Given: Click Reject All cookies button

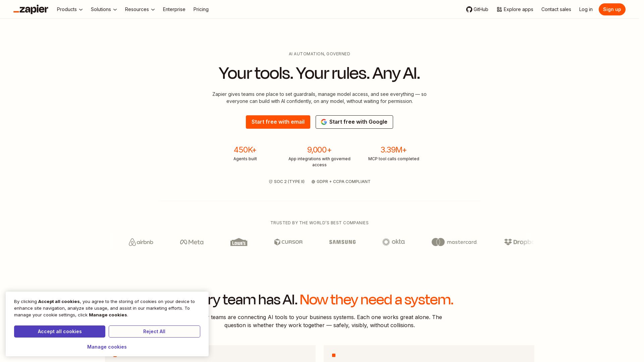Looking at the screenshot, I should pos(154,331).
